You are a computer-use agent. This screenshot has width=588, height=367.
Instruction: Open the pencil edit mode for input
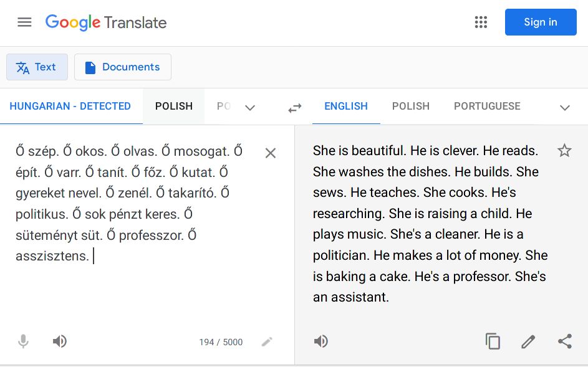(x=267, y=341)
